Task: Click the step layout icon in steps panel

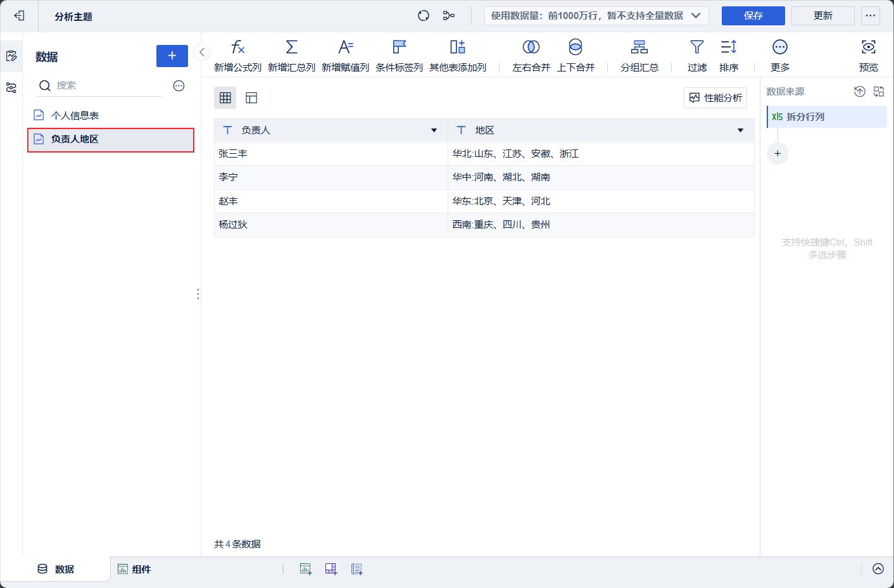Action: (879, 91)
